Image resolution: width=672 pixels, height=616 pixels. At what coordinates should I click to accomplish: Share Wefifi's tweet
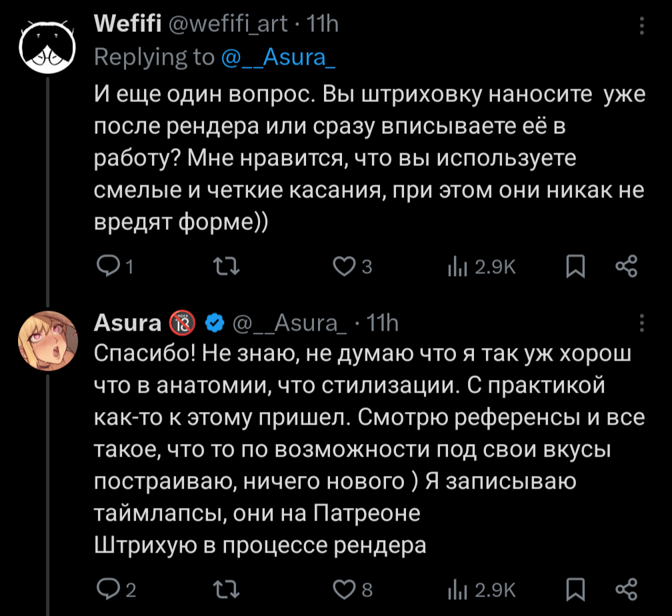pyautogui.click(x=627, y=267)
